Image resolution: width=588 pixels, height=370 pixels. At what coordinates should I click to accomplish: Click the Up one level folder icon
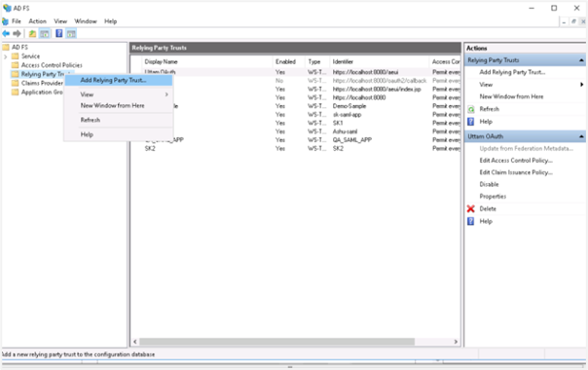(x=33, y=34)
